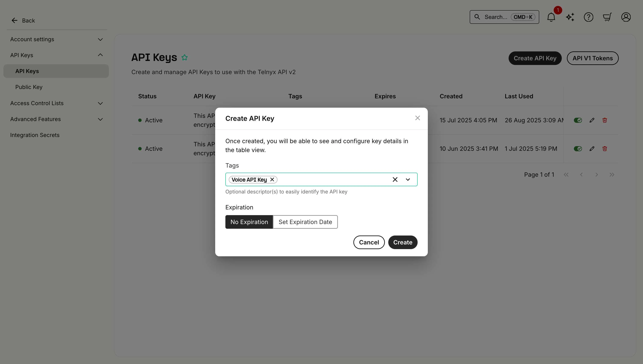Image resolution: width=643 pixels, height=364 pixels.
Task: Open Integration Secrets in the sidebar
Action: tap(35, 135)
